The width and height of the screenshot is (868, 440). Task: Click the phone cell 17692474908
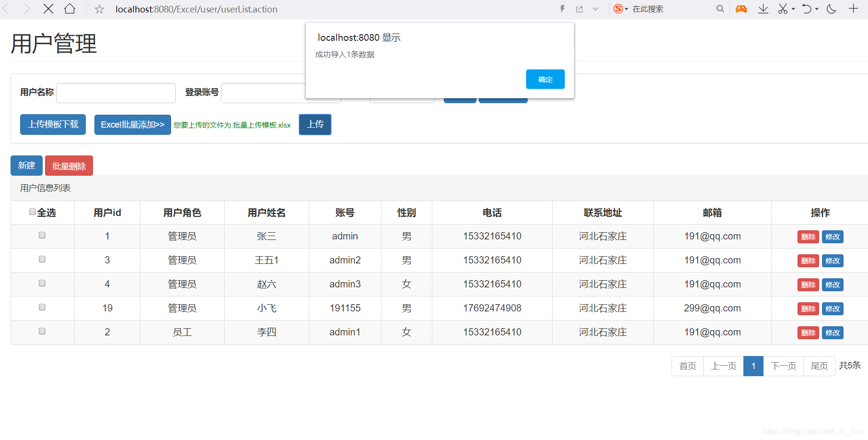pos(492,308)
